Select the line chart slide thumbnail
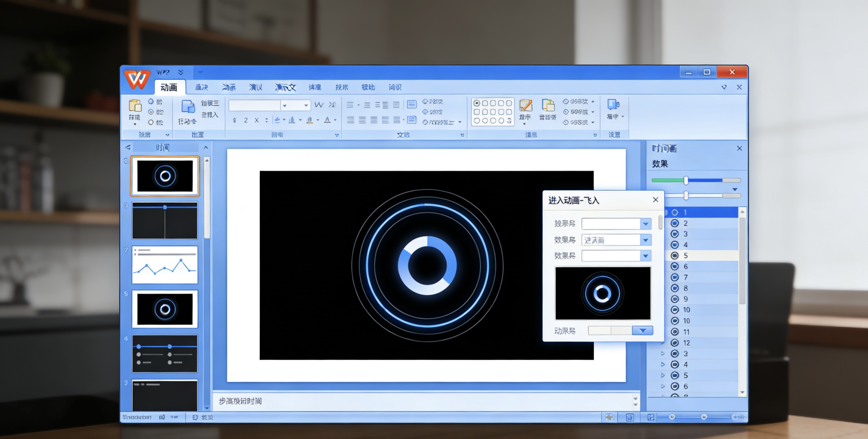The height and width of the screenshot is (439, 868). click(x=165, y=265)
